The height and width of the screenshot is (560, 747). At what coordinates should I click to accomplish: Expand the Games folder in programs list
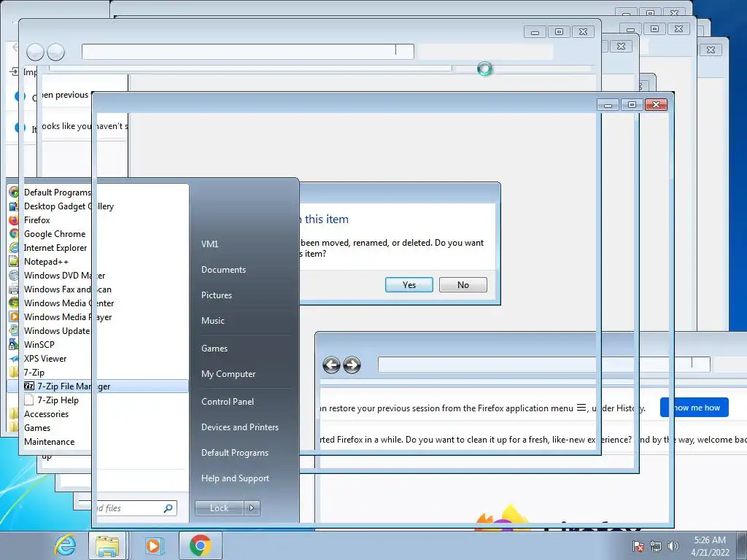click(x=36, y=427)
